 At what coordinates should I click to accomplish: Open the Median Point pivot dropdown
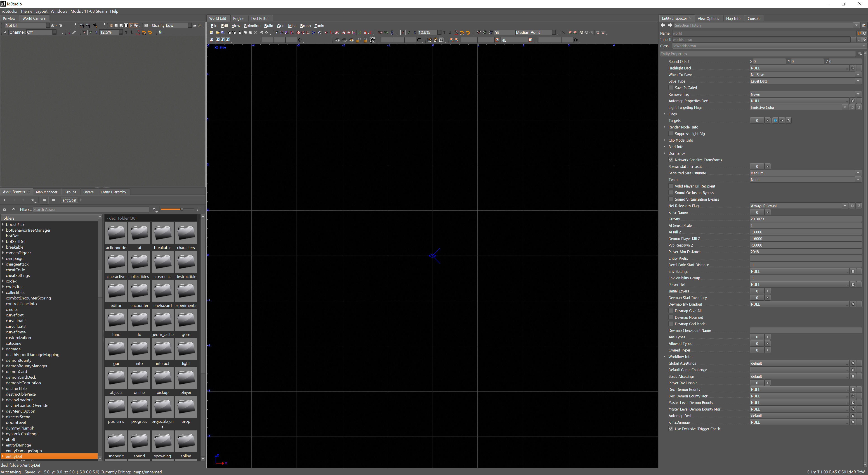[x=535, y=33]
